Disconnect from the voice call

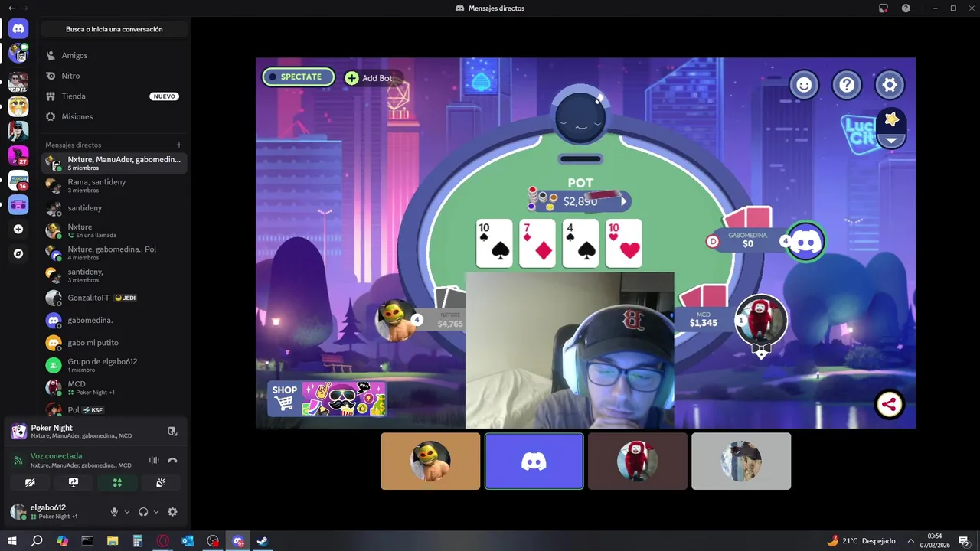(172, 460)
